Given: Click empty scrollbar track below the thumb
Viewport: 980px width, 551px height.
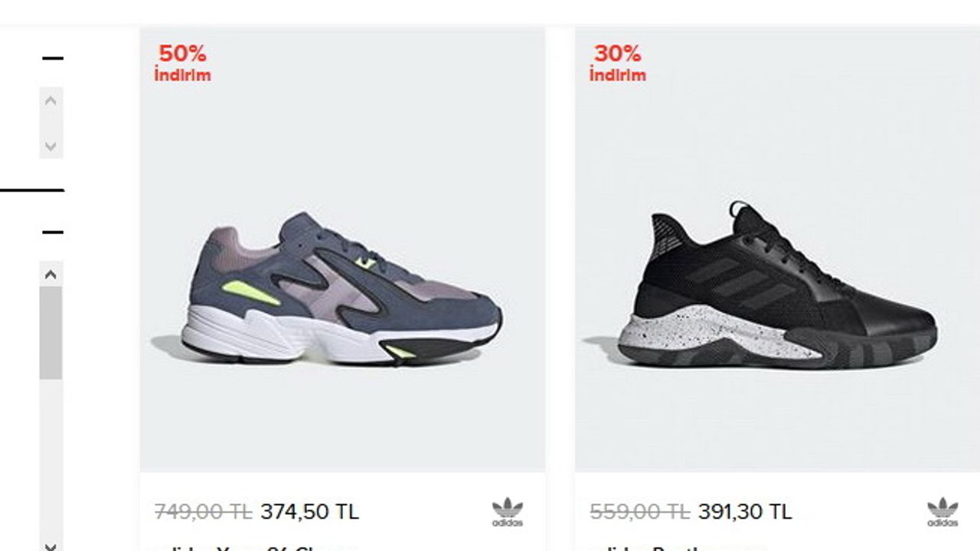Looking at the screenshot, I should [51, 459].
